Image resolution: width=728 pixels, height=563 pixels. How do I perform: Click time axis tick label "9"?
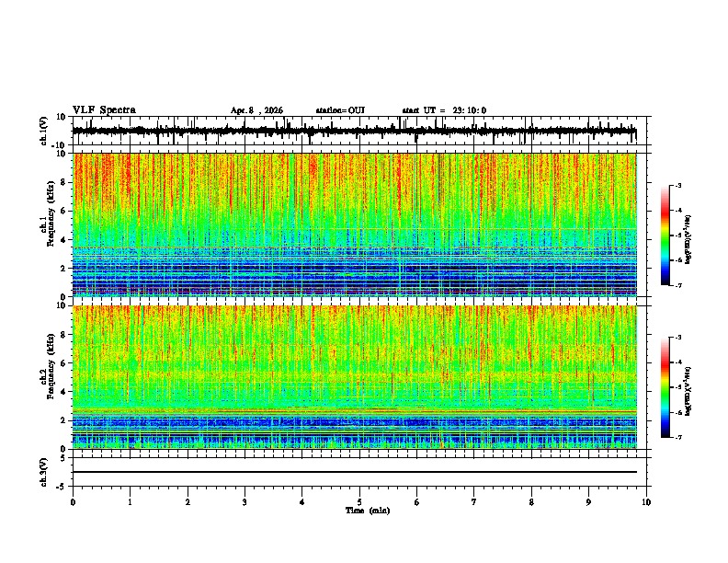(588, 502)
